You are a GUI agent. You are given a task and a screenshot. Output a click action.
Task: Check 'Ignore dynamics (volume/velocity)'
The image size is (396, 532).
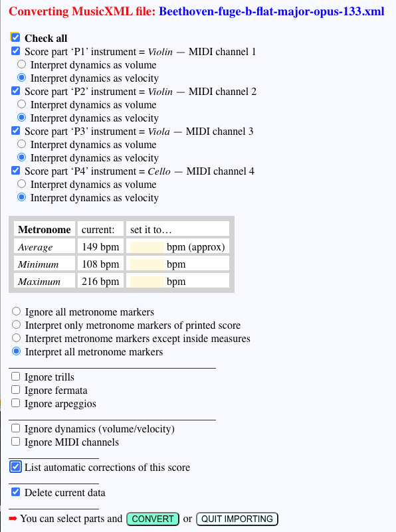pos(15,428)
